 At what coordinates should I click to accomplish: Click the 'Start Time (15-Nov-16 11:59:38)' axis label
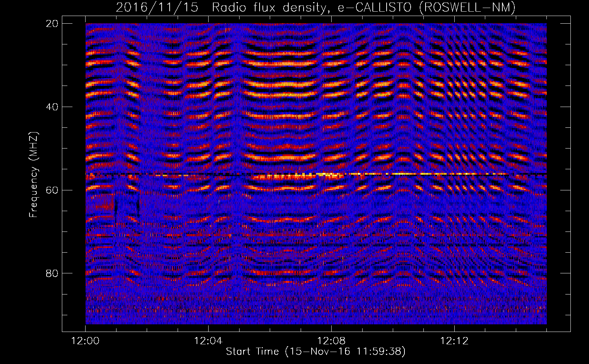(x=316, y=352)
